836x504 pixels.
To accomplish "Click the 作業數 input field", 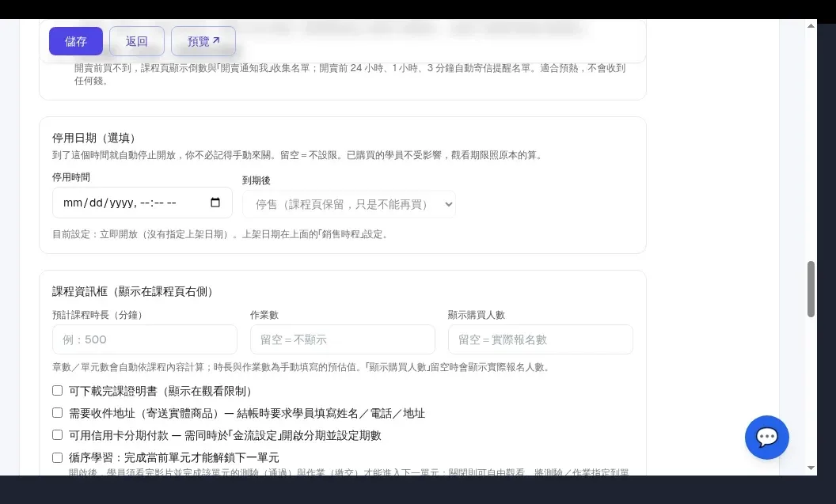I will coord(342,339).
